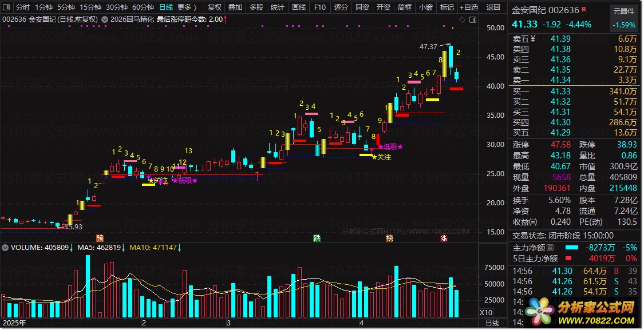
Task: Select the 14:56 trade row with 61.5万
Action: coord(575,281)
